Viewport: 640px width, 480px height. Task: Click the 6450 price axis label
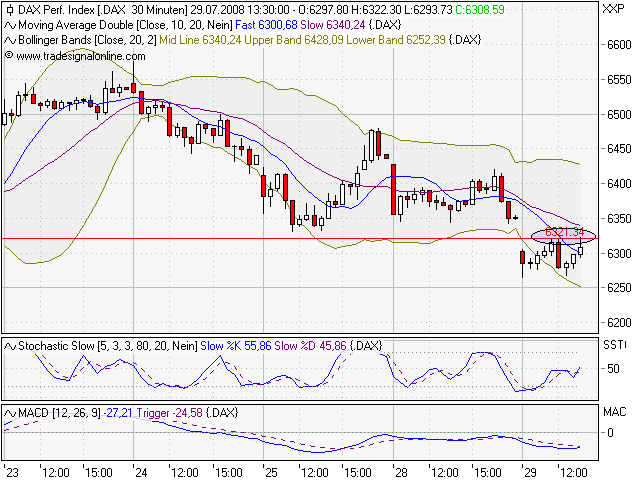point(619,149)
